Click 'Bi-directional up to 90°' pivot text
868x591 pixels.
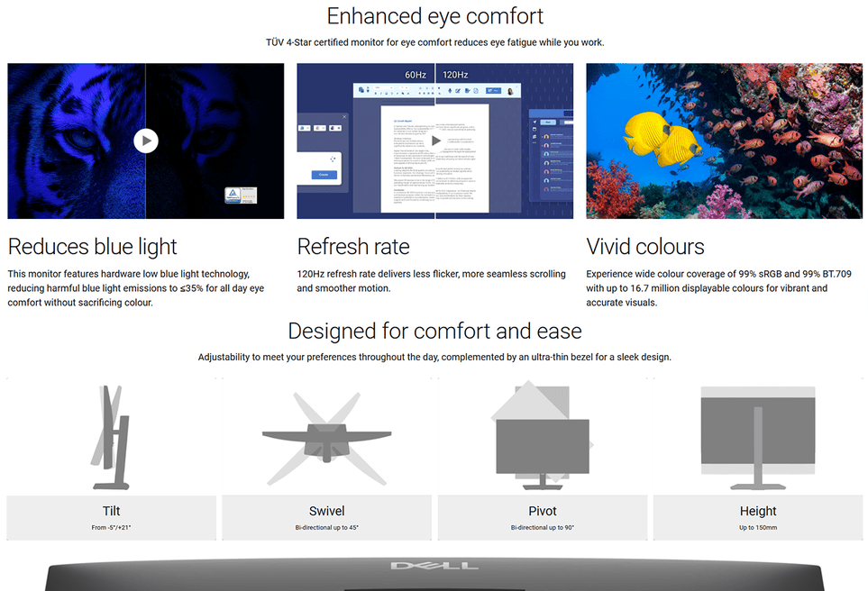point(543,527)
